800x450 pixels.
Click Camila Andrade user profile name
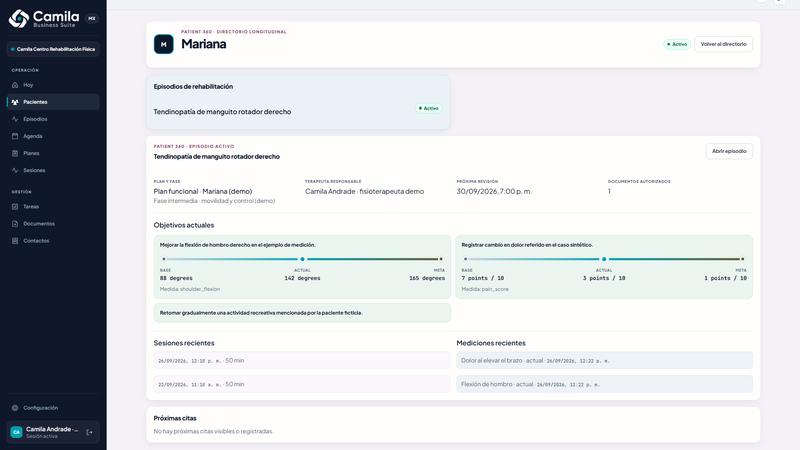click(x=52, y=430)
